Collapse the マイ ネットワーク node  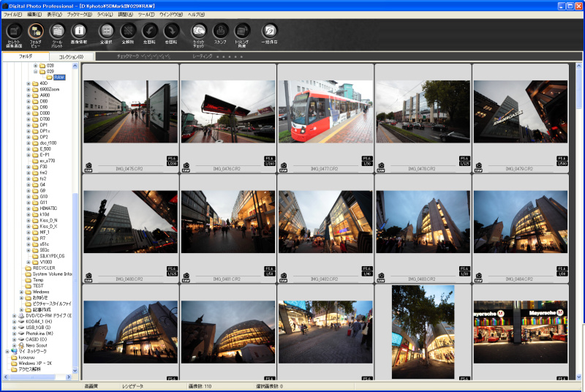point(7,352)
